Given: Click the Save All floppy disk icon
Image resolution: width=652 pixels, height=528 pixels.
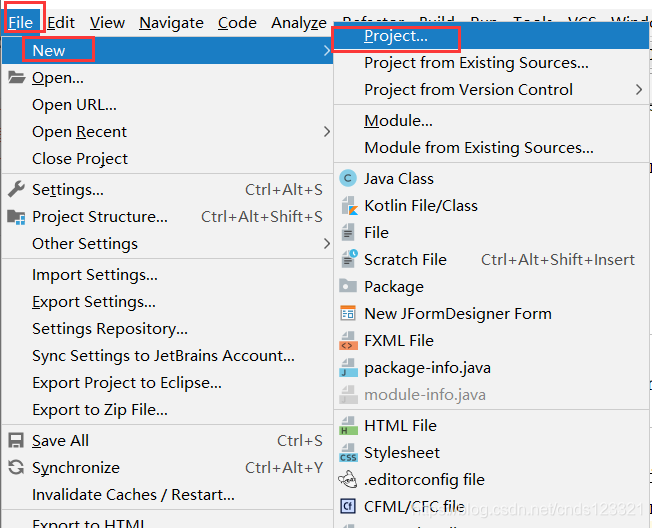Looking at the screenshot, I should 16,441.
